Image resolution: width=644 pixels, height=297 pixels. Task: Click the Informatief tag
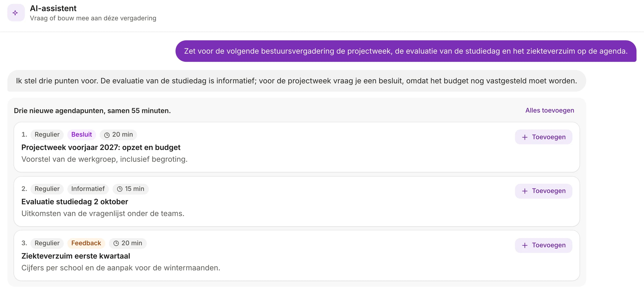click(88, 189)
